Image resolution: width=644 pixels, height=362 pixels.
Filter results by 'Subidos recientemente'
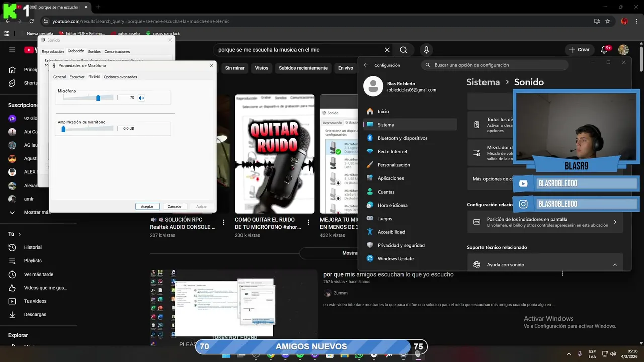point(303,68)
